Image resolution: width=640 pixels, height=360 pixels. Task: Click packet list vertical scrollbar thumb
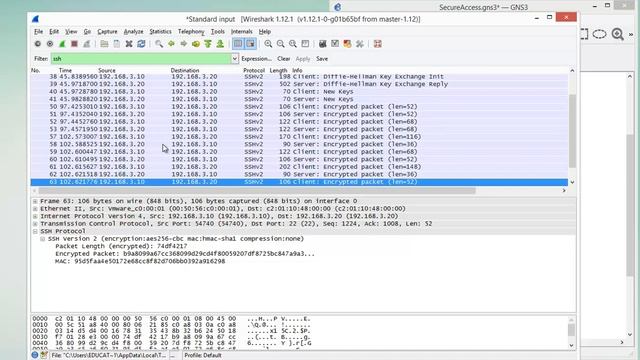point(572,131)
